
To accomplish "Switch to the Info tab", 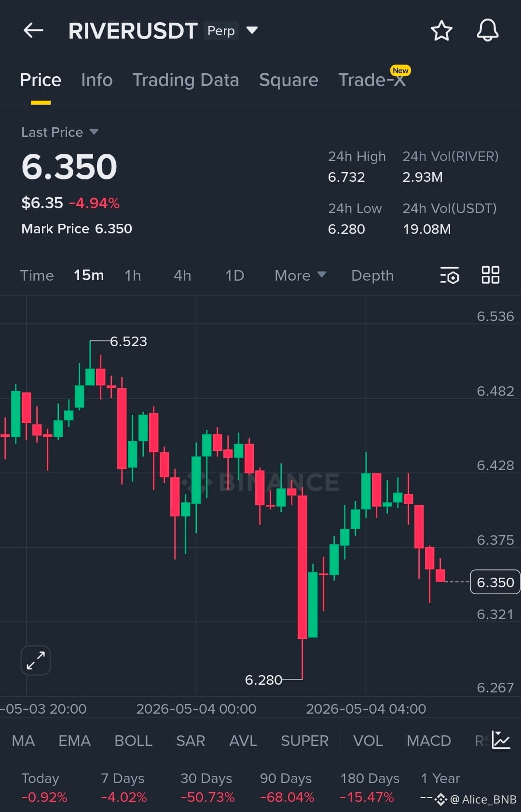I will click(x=97, y=80).
